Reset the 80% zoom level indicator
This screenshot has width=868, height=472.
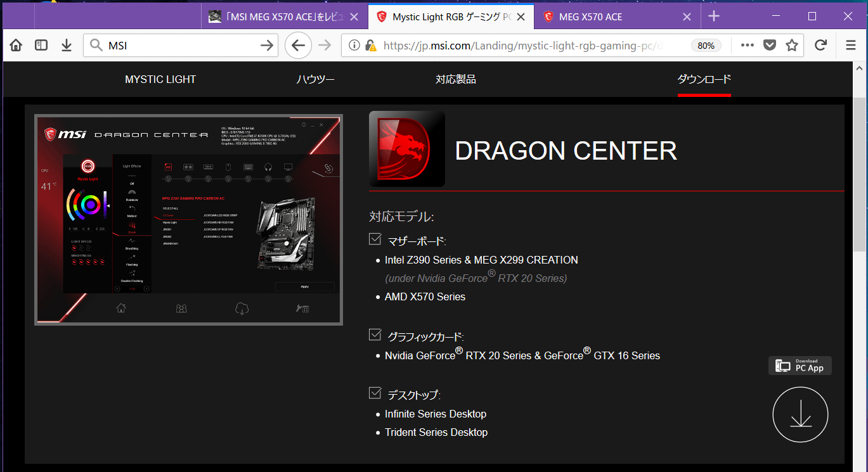[706, 46]
